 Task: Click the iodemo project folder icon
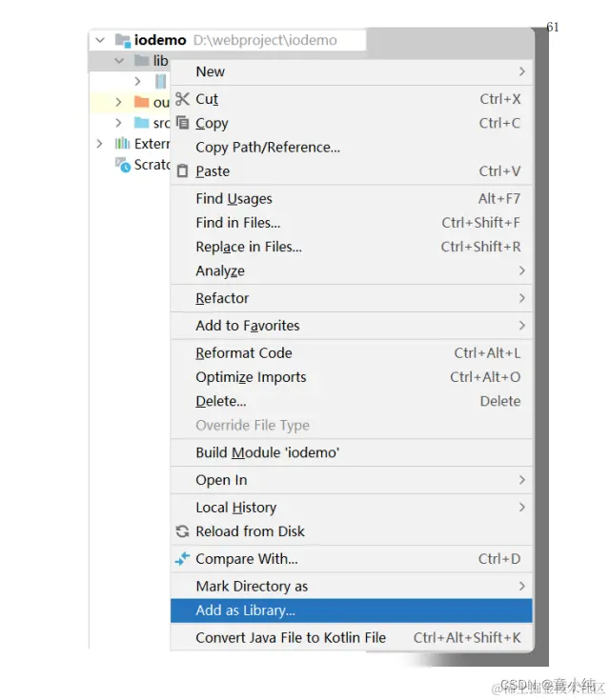click(x=122, y=40)
